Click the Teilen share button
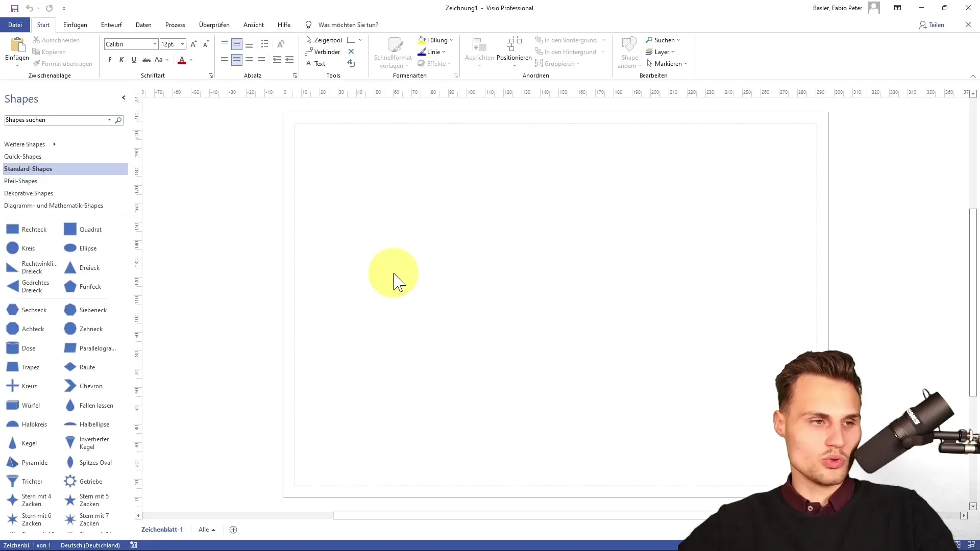980x551 pixels. (932, 24)
